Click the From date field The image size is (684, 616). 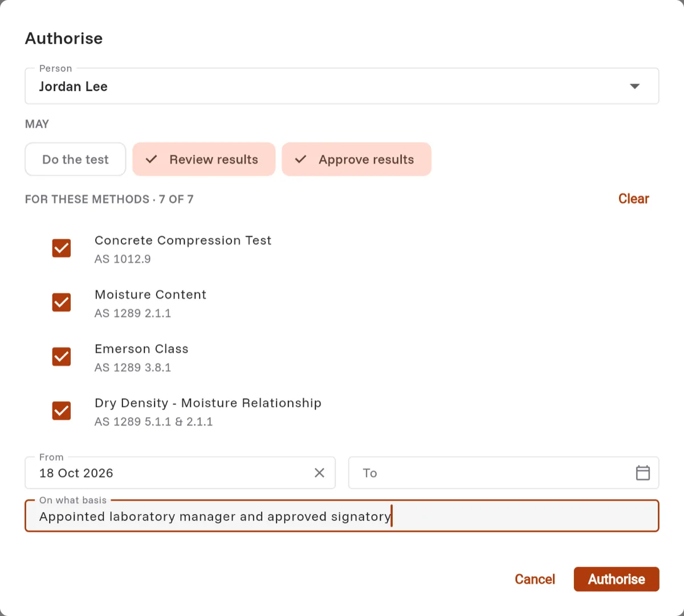180,473
